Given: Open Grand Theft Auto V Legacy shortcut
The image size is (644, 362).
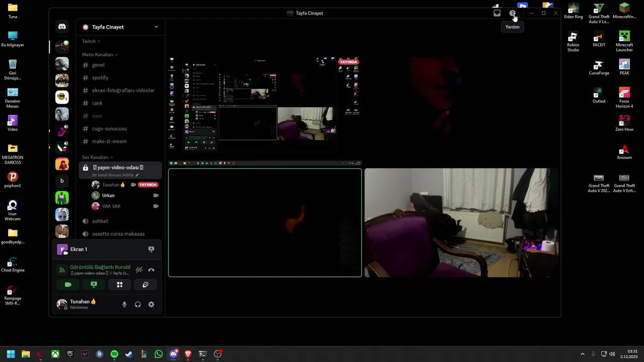Looking at the screenshot, I should pos(599,14).
